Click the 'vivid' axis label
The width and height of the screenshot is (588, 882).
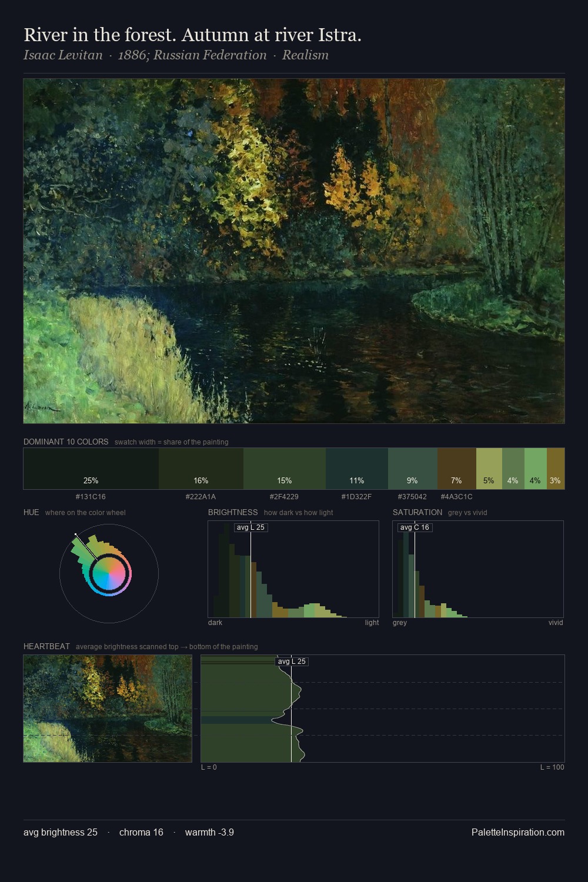coord(556,623)
